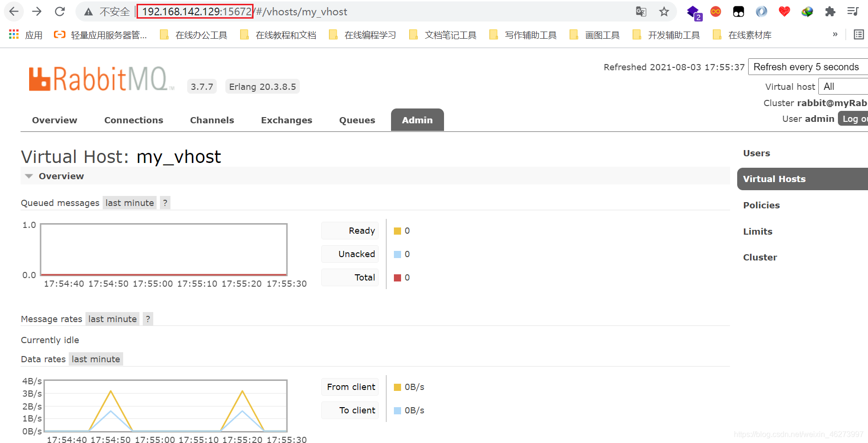Show more bookmarks with the chevron
Screen dimensions: 868x443
click(x=835, y=34)
